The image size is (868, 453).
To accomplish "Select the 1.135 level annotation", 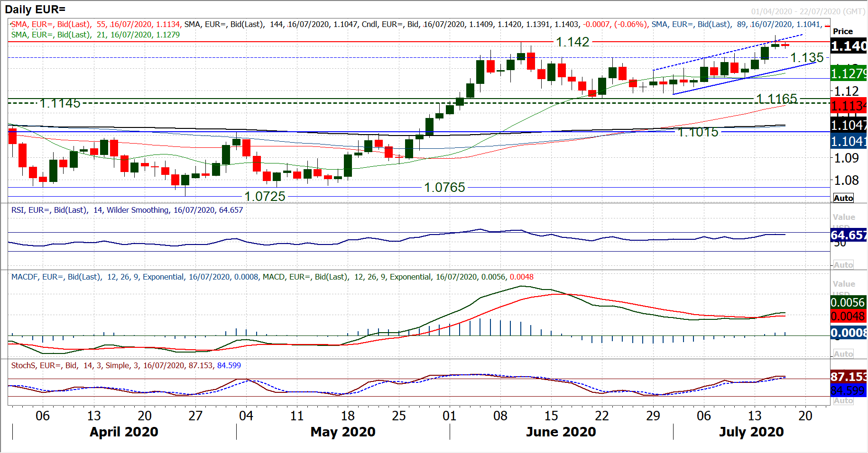I will [806, 58].
